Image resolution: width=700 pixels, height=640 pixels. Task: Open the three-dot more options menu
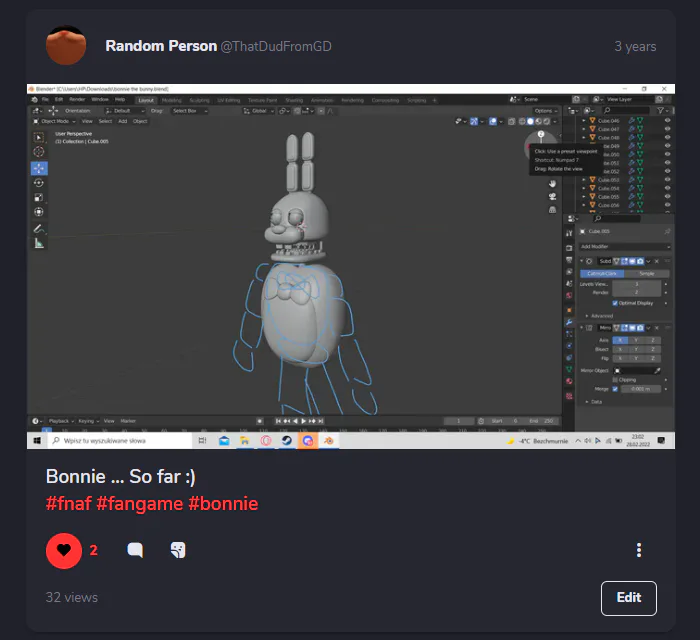(x=639, y=550)
